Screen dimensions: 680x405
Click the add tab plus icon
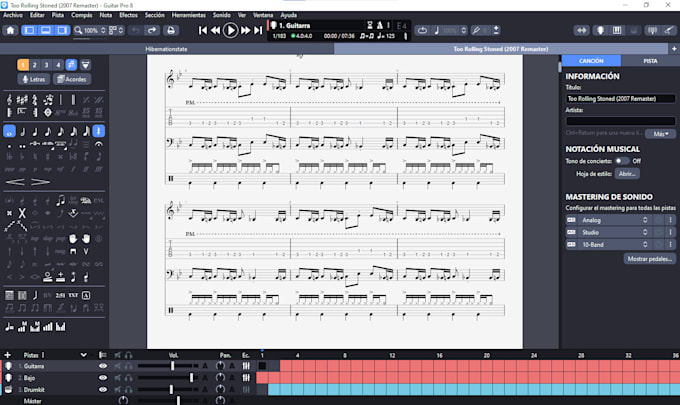674,49
